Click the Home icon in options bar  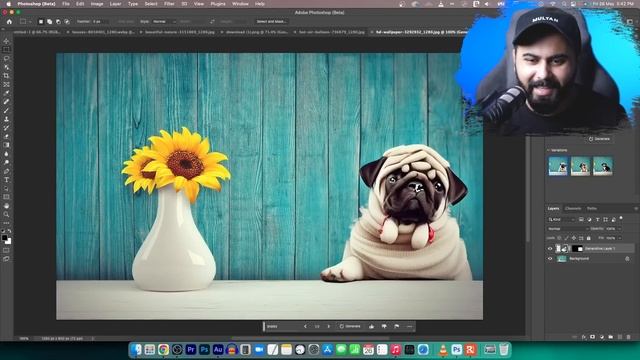point(9,21)
